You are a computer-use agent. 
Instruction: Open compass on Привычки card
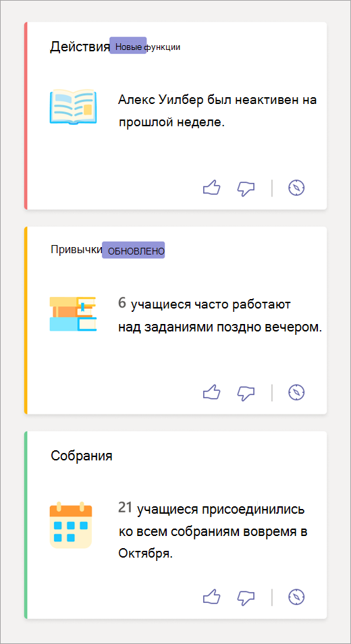[x=297, y=392]
